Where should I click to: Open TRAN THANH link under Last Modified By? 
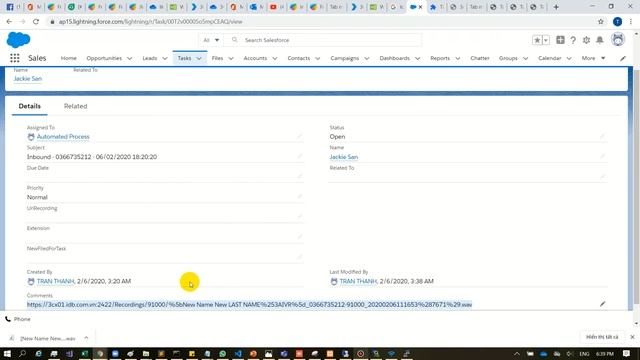pos(358,281)
